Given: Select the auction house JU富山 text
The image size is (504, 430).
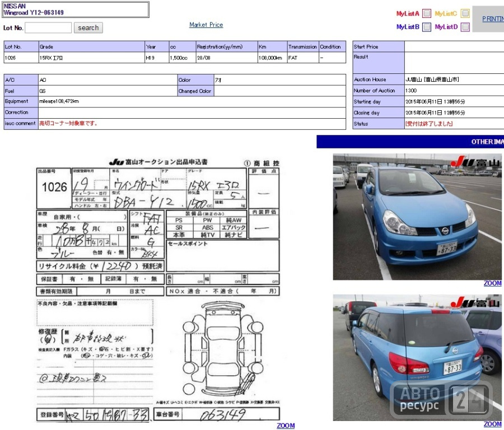Looking at the screenshot, I should point(432,80).
